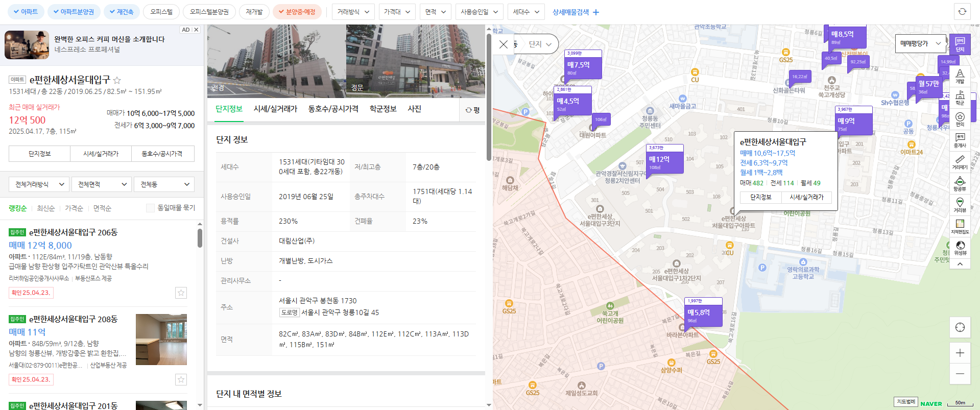Screen dimensions: 980x410
Task: Enable the 오피스텔 filter
Action: click(161, 12)
